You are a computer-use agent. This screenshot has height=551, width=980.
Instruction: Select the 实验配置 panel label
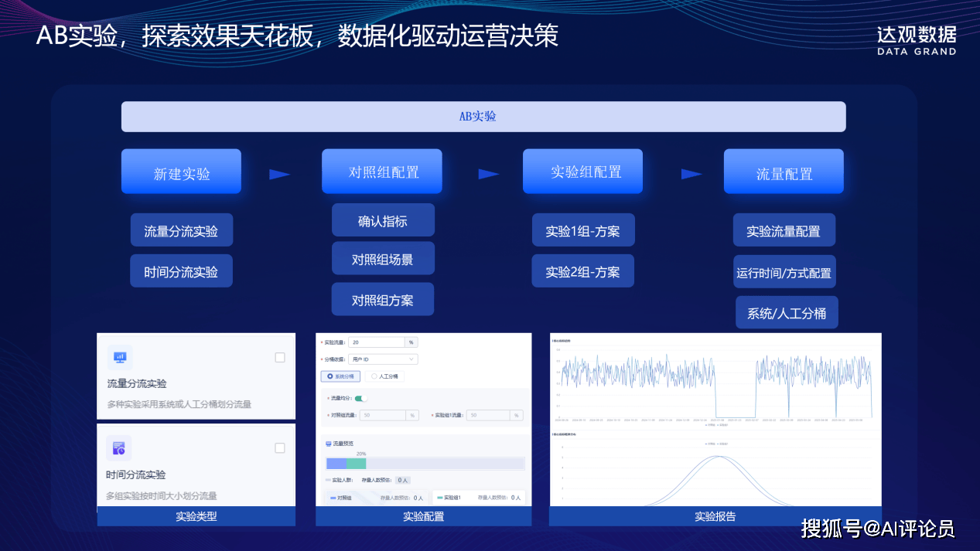(x=423, y=516)
